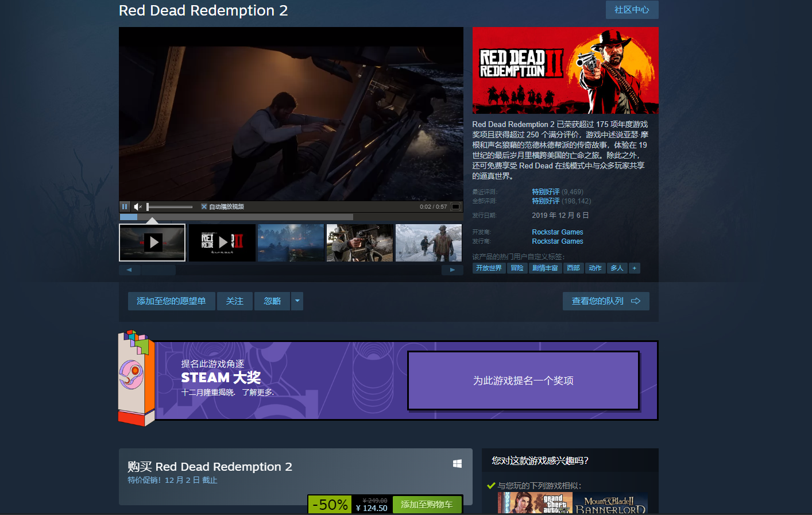Uncheck the 自动播放视频 autoplay checkbox
The width and height of the screenshot is (812, 515).
[204, 206]
